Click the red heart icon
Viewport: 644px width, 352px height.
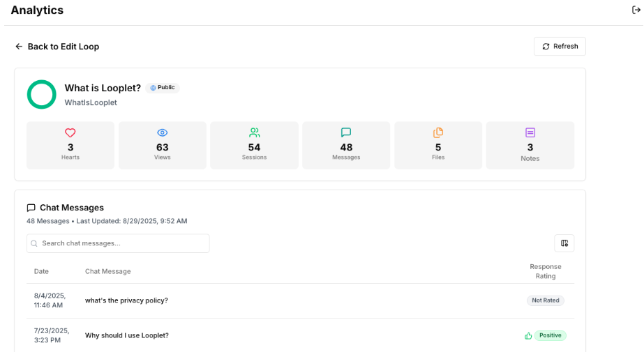pyautogui.click(x=70, y=132)
